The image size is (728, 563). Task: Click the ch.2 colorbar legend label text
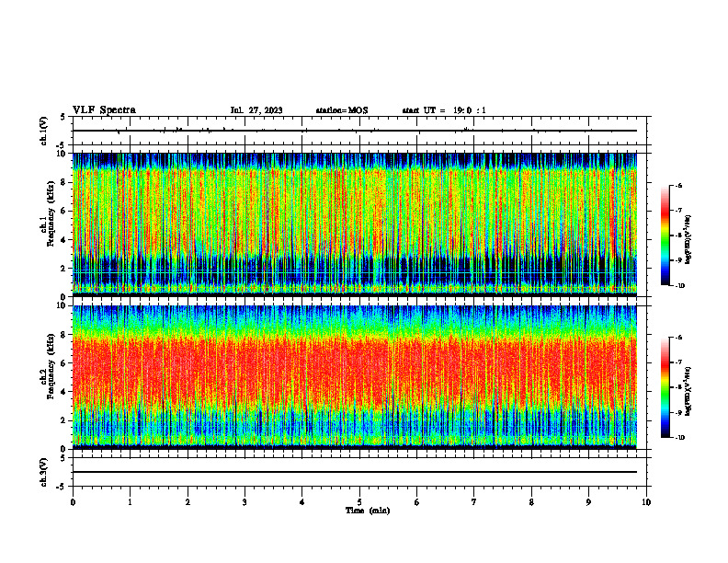(x=688, y=390)
